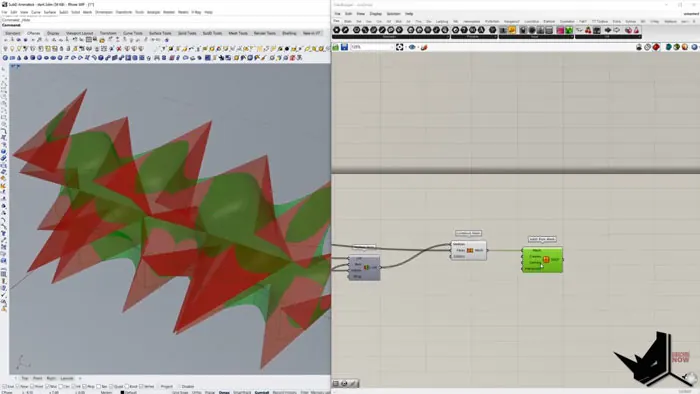
Task: Click the Default layer color swatch in status bar
Action: [122, 393]
